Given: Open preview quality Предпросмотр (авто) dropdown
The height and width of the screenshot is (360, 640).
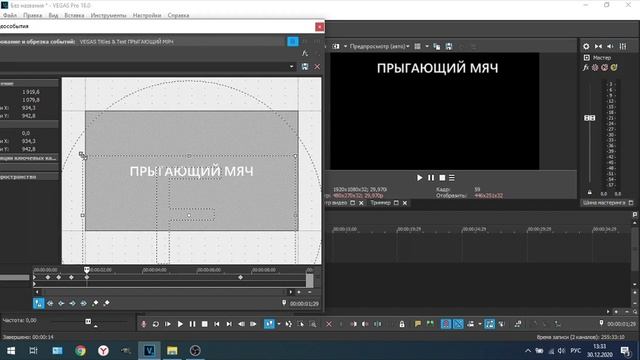Looking at the screenshot, I should (x=379, y=47).
